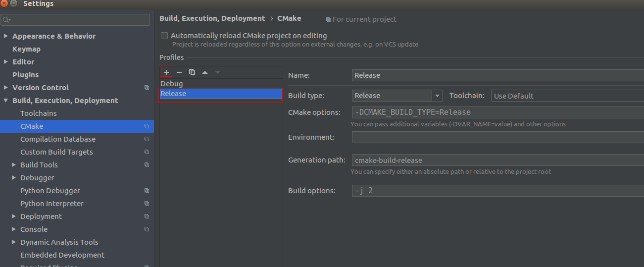Enable automatic reload of CMake project
This screenshot has height=267, width=644.
(x=164, y=36)
